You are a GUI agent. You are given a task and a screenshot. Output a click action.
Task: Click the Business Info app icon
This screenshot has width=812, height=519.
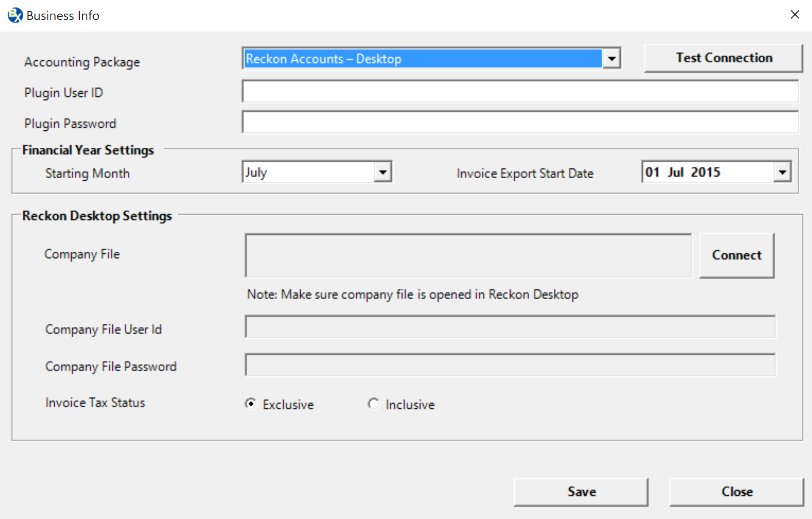click(x=15, y=15)
